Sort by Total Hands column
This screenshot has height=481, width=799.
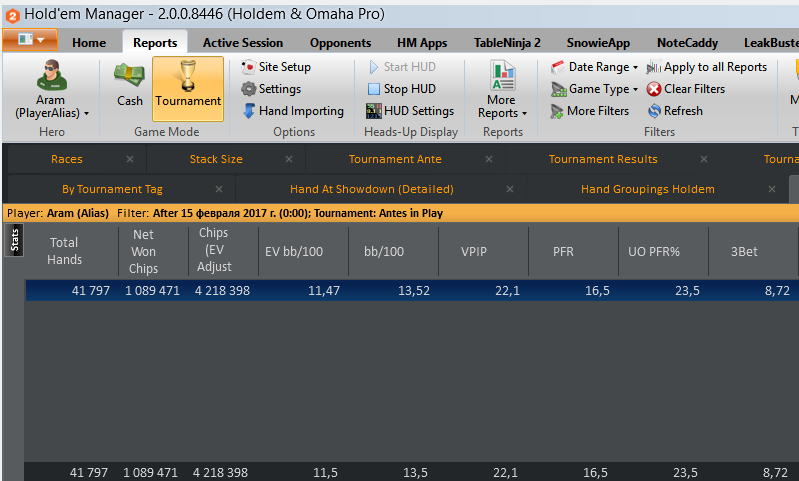coord(64,251)
